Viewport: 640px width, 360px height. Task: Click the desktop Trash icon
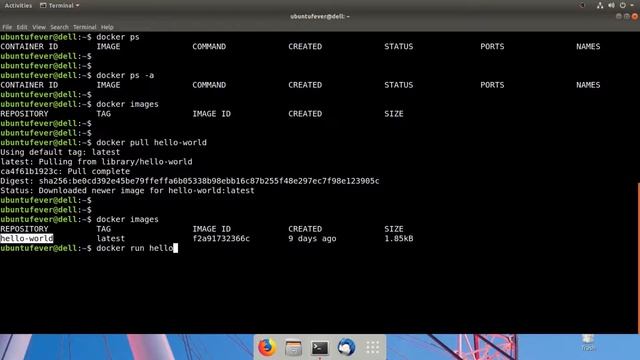tap(588, 342)
